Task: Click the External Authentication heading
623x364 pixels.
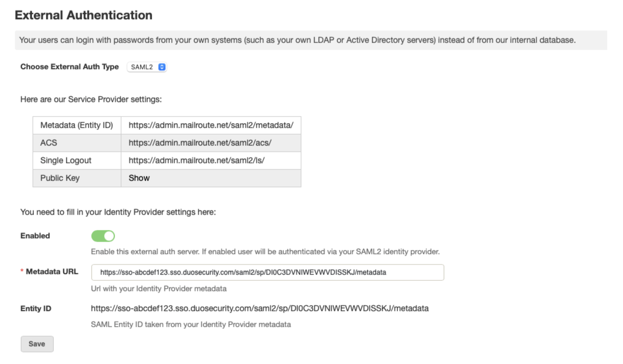Action: tap(84, 15)
